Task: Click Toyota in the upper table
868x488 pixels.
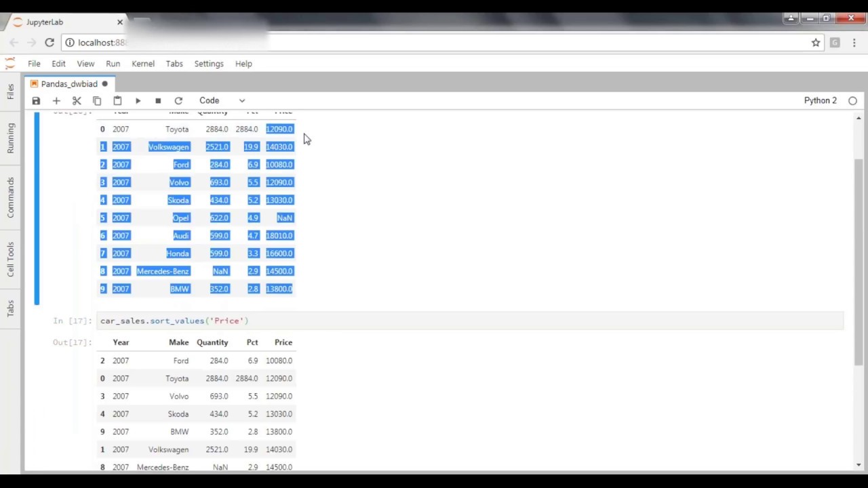Action: tap(177, 129)
